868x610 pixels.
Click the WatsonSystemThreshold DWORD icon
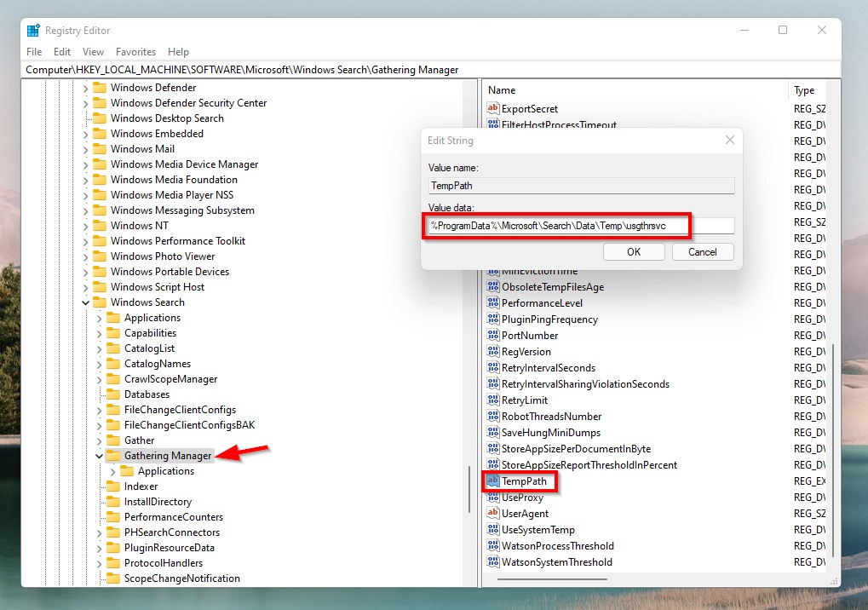(492, 561)
